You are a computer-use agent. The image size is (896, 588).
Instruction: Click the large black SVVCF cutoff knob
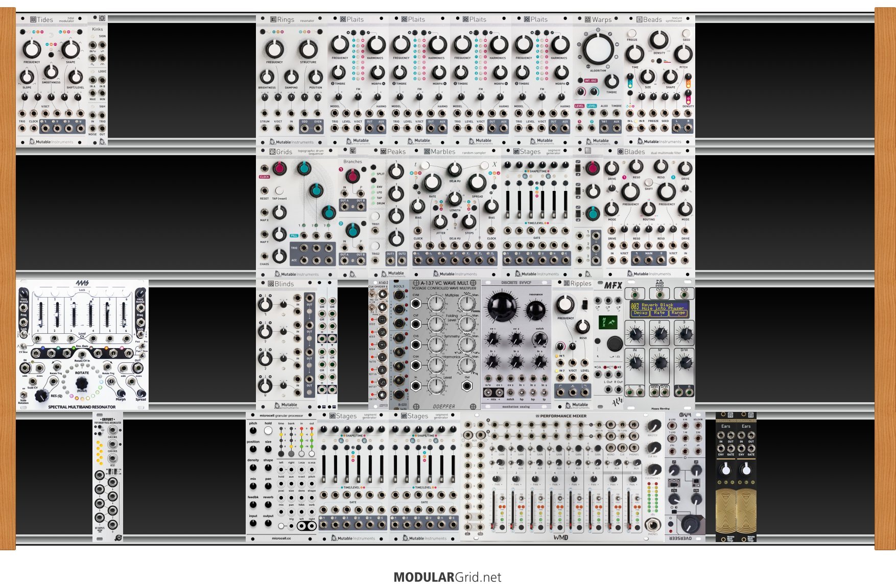point(502,307)
